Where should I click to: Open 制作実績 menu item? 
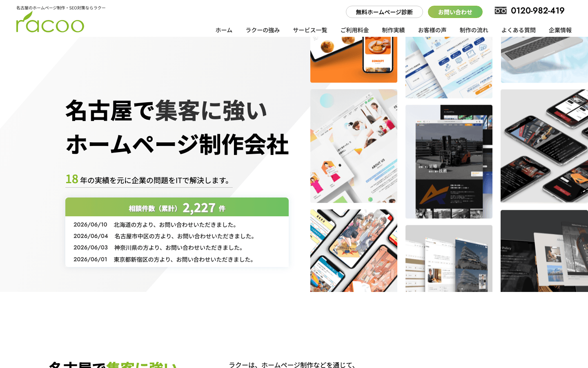(x=393, y=30)
